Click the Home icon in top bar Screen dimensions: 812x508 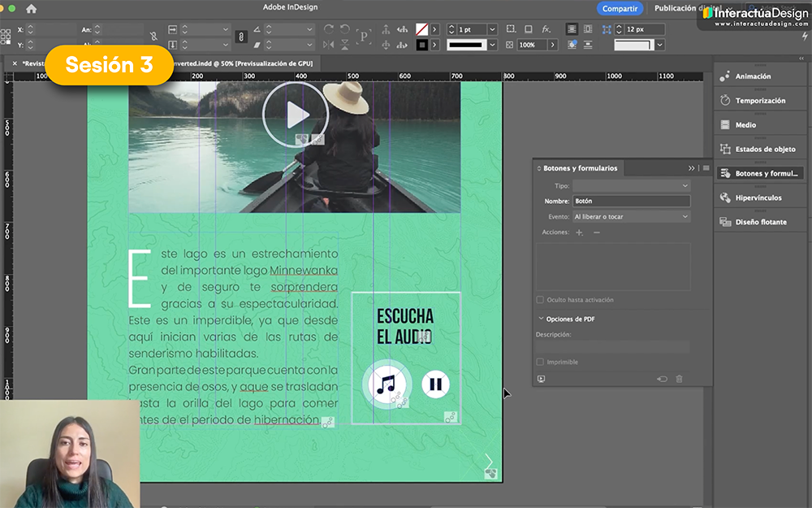point(31,8)
